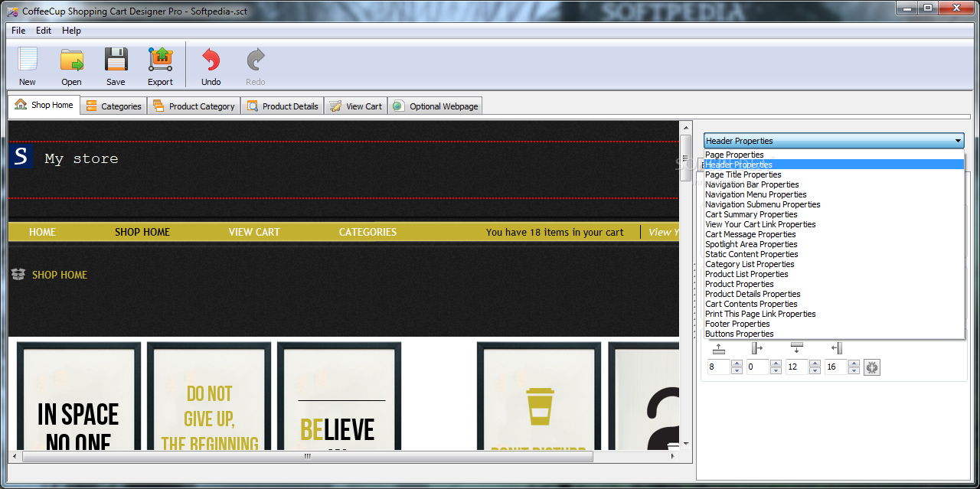Click the link padding values button
Screen dimensions: 980x489
[x=872, y=367]
